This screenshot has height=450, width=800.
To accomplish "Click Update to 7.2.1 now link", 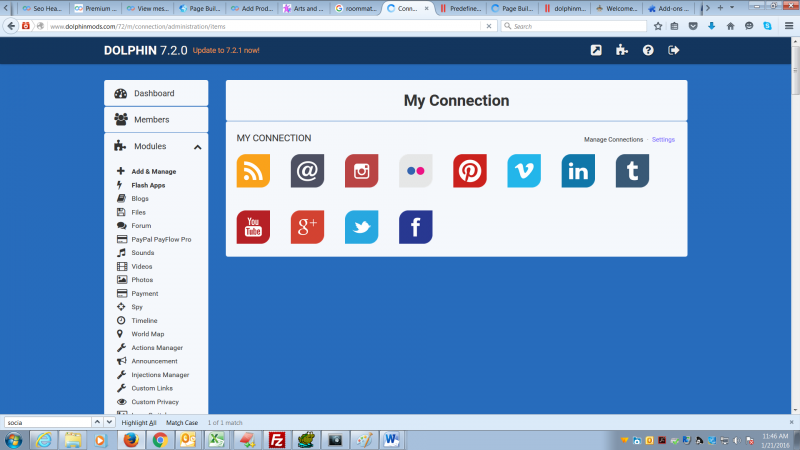I will pyautogui.click(x=226, y=51).
